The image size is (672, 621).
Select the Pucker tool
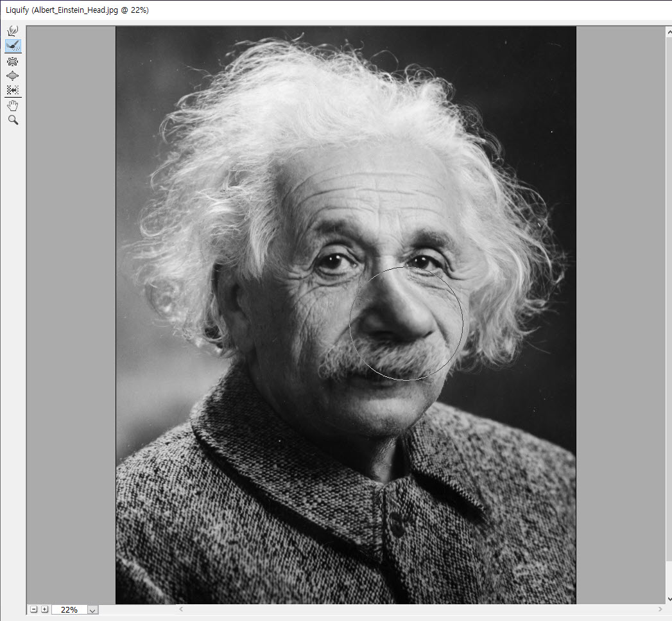[13, 61]
